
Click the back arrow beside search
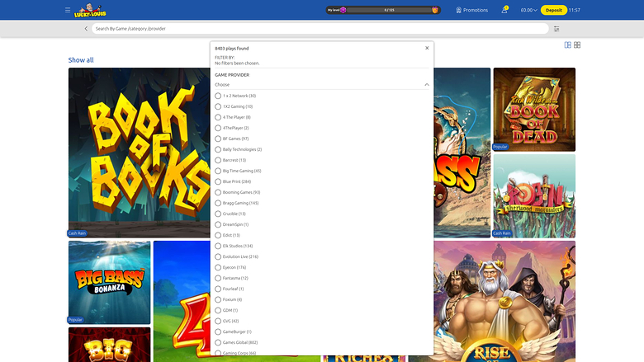point(86,29)
